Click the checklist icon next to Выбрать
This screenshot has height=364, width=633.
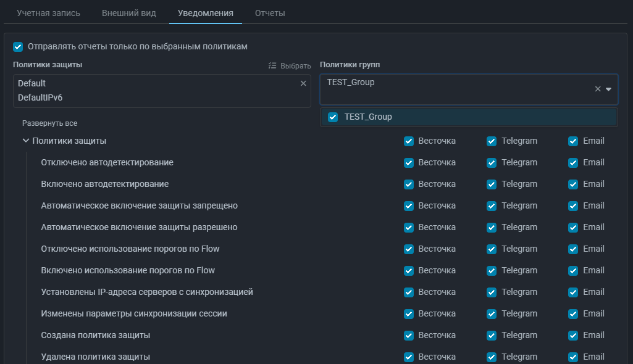coord(272,66)
